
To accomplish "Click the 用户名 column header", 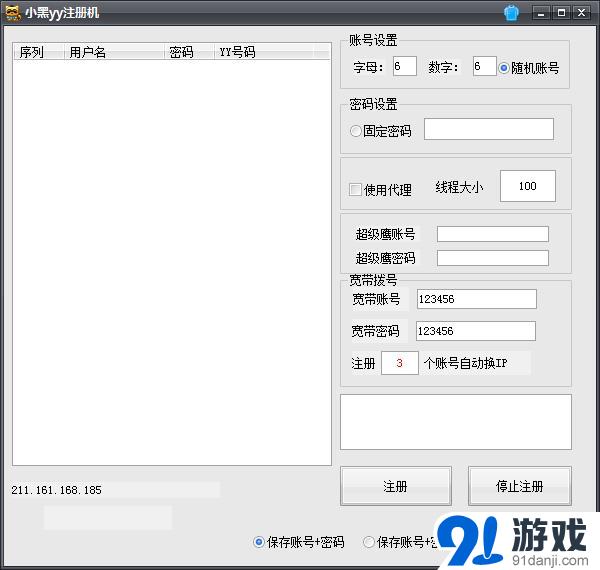I will [114, 52].
